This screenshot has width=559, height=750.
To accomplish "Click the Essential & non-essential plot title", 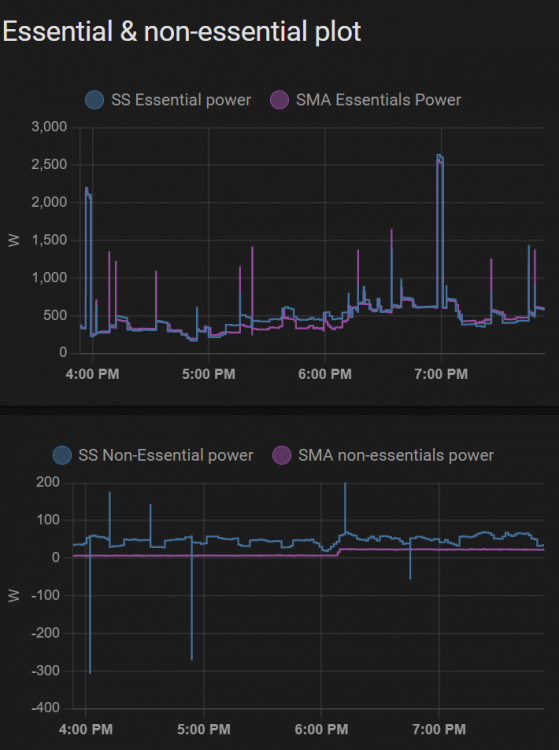I will coord(182,32).
